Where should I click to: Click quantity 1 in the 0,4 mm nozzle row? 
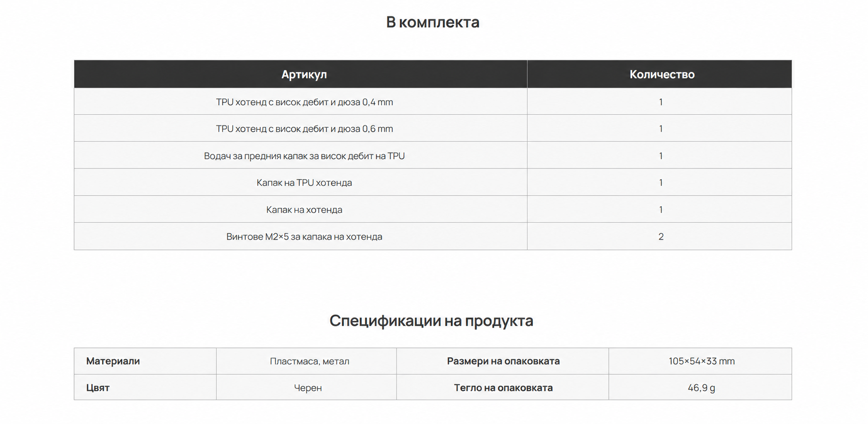[x=661, y=102]
